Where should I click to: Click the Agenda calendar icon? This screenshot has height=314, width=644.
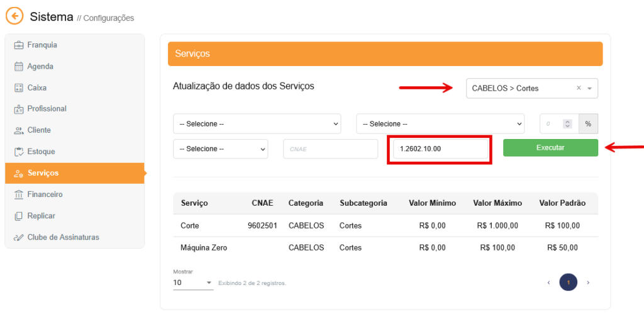point(18,67)
